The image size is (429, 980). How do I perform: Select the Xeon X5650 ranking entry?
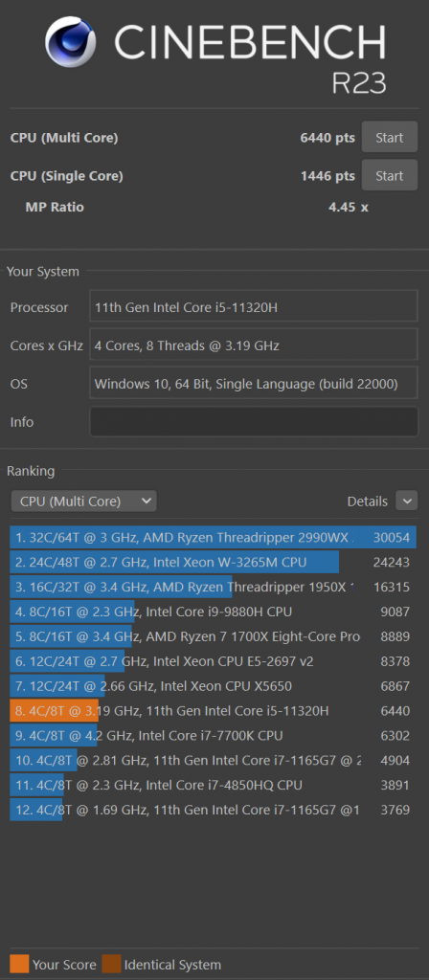214,686
